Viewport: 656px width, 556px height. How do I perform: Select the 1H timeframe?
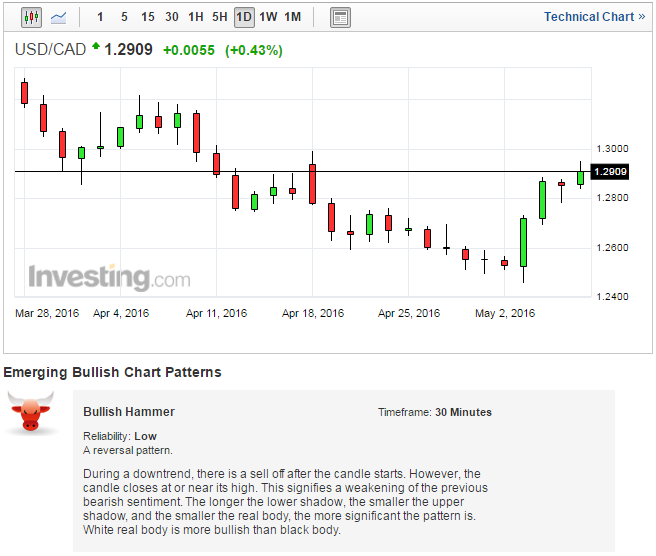coord(196,17)
